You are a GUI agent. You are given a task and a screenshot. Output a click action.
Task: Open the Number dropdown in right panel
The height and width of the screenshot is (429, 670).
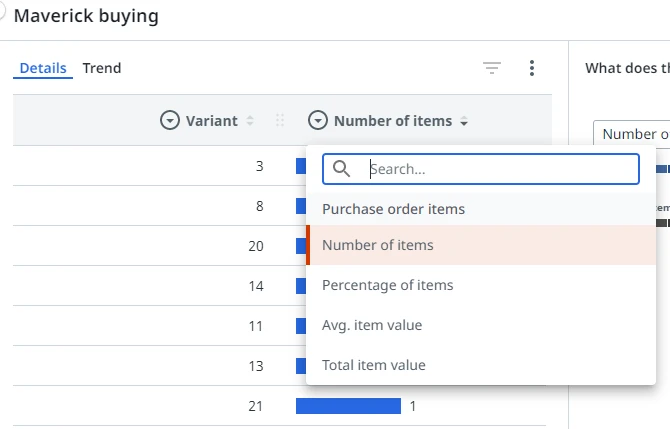(632, 134)
